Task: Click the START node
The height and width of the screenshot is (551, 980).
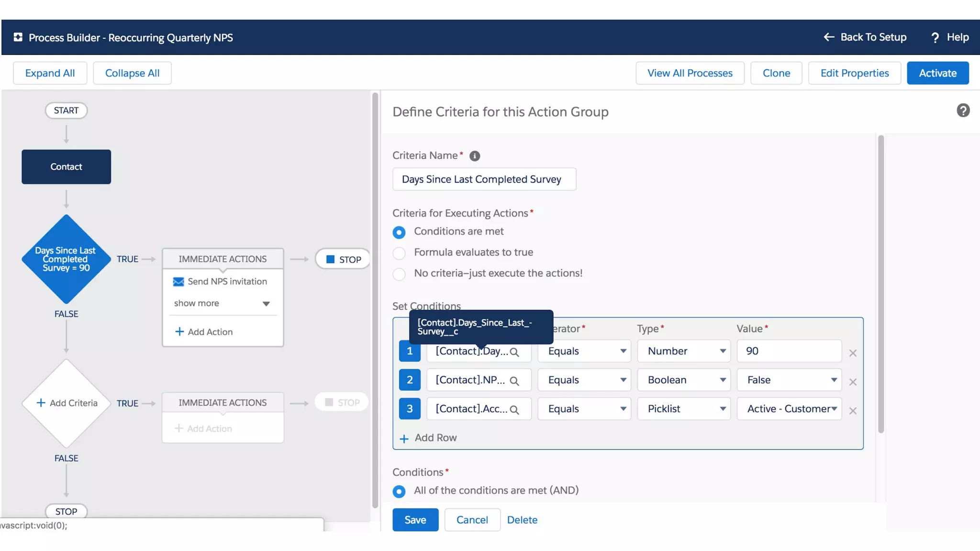Action: coord(67,110)
